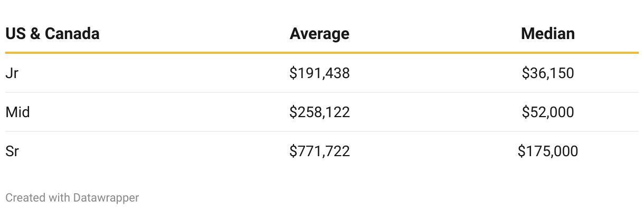
Task: Select the Mid row label
Action: tap(17, 112)
